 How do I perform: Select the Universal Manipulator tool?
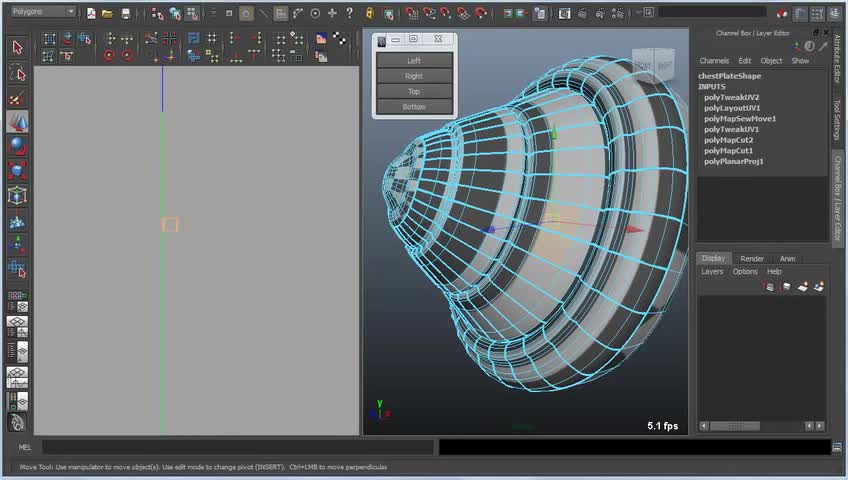(x=17, y=196)
